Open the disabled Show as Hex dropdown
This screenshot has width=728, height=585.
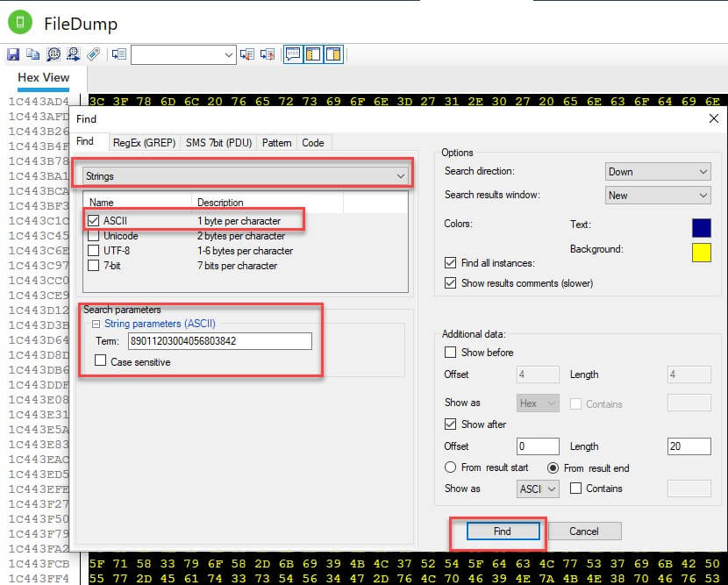[538, 403]
